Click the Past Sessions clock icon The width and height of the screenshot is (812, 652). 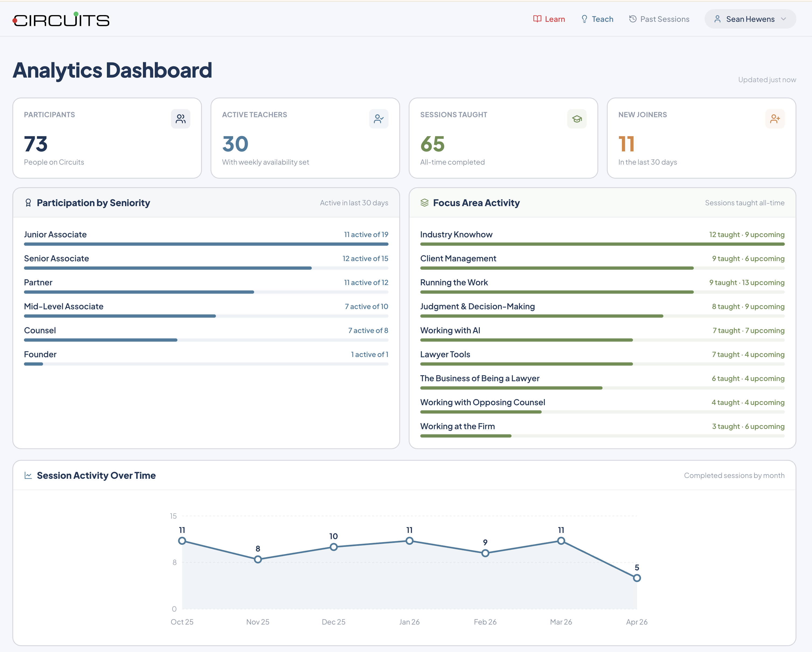click(633, 19)
